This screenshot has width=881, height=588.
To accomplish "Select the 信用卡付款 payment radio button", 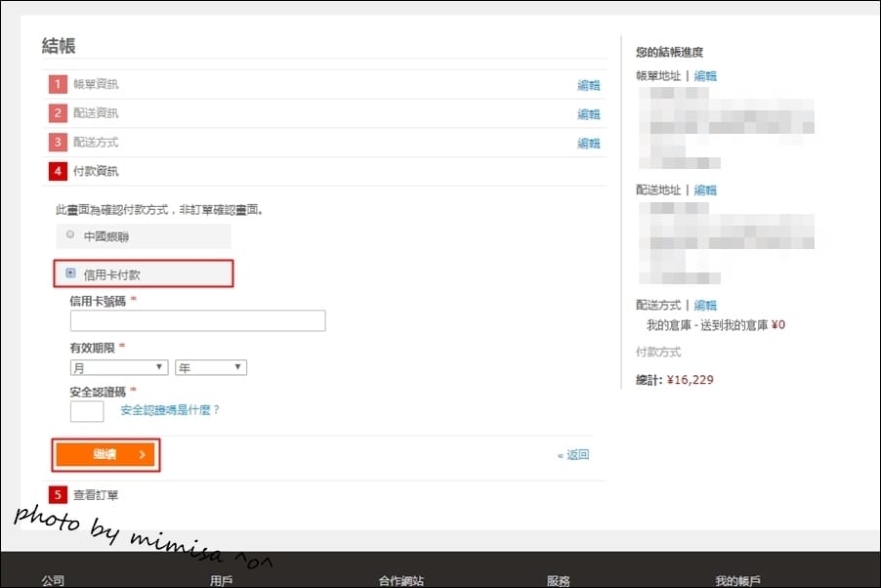I will click(x=69, y=273).
